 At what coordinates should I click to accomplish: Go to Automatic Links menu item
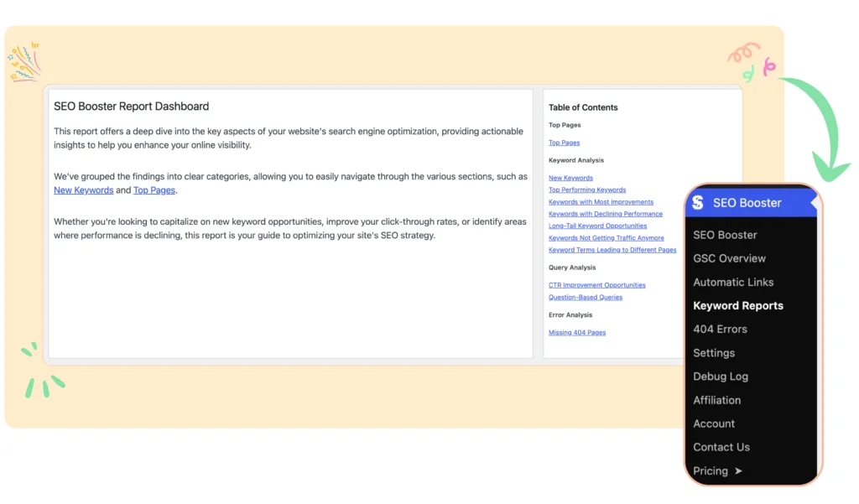pyautogui.click(x=733, y=282)
